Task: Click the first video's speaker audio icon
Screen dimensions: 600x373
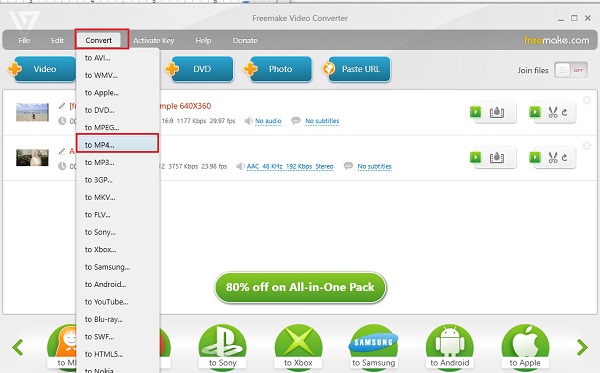Action: coord(248,121)
